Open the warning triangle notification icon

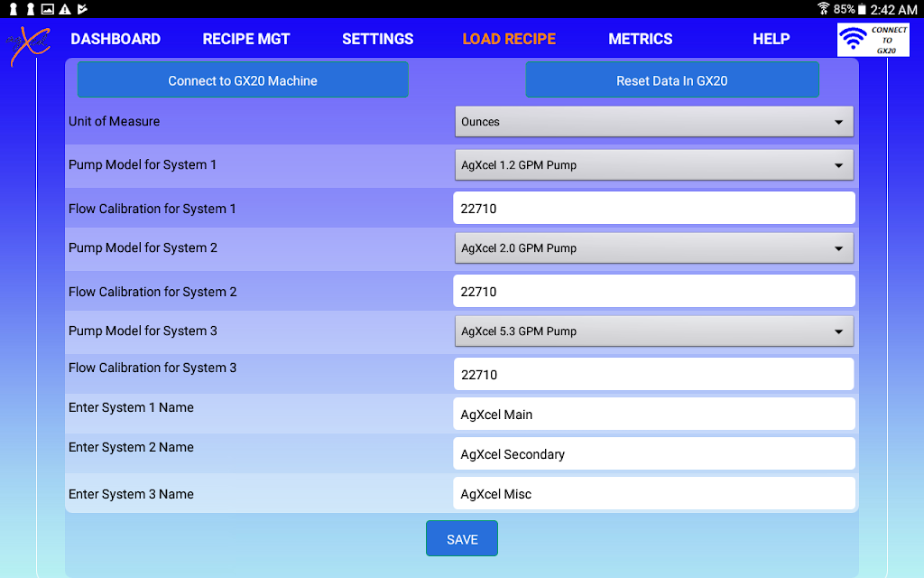pos(65,9)
